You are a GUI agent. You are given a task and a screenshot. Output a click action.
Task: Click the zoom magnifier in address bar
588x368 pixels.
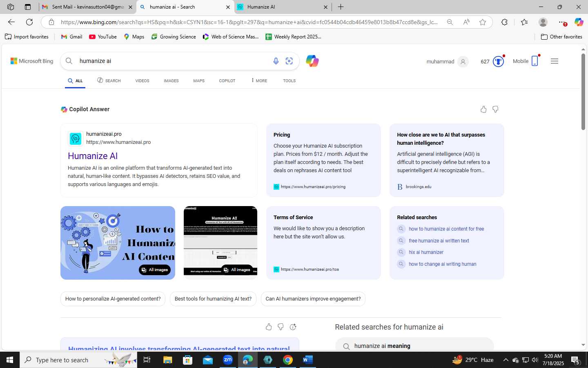[450, 22]
